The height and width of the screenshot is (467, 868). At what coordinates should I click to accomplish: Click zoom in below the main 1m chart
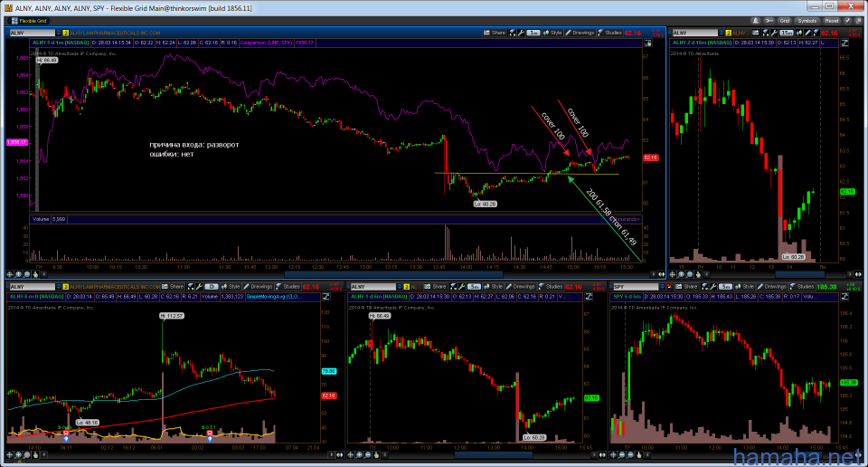coord(18,274)
